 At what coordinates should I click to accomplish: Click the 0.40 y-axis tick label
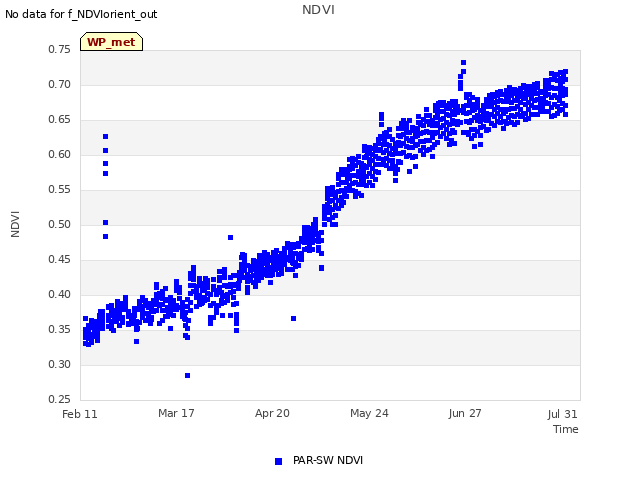[59, 294]
